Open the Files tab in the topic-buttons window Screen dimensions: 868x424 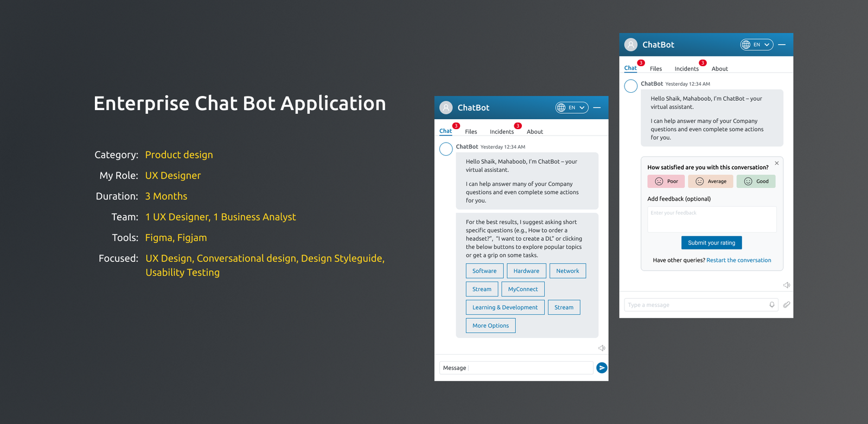[x=471, y=132]
